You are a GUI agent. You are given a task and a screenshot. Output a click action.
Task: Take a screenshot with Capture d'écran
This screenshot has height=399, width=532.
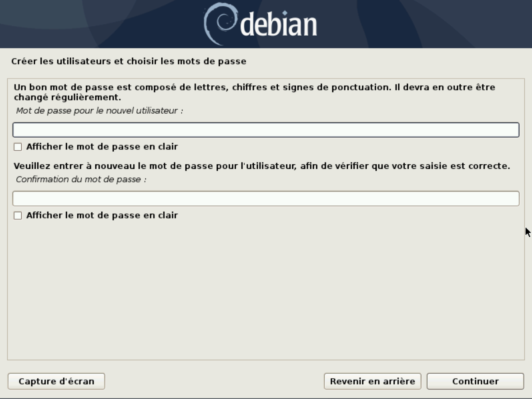click(x=56, y=381)
